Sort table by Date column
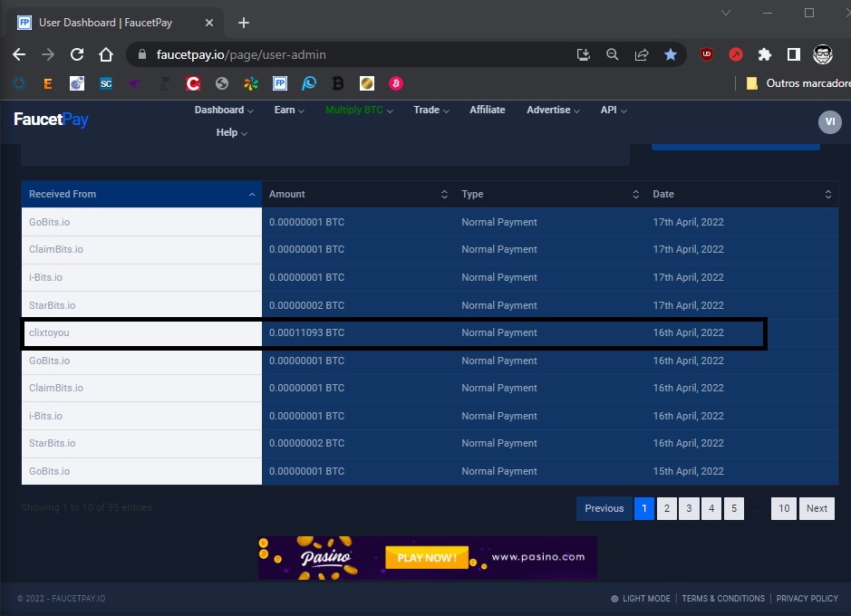The image size is (851, 616). pyautogui.click(x=742, y=194)
